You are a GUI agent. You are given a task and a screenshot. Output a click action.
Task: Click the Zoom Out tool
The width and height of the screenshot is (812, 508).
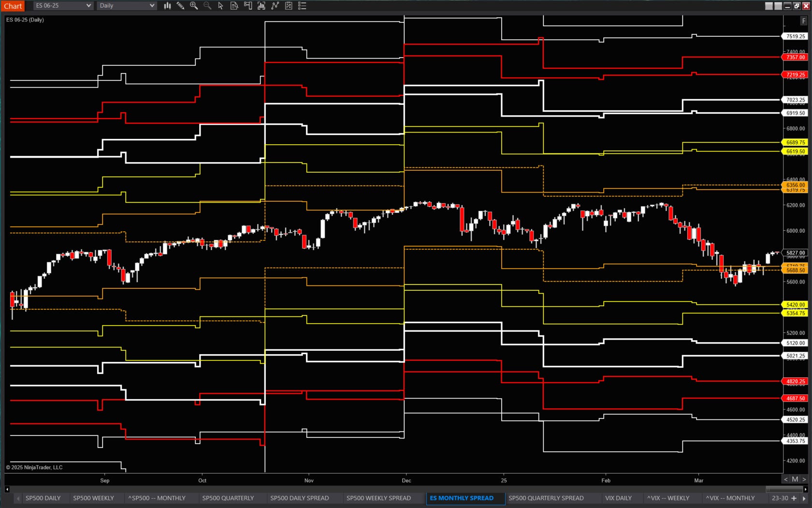pyautogui.click(x=207, y=6)
